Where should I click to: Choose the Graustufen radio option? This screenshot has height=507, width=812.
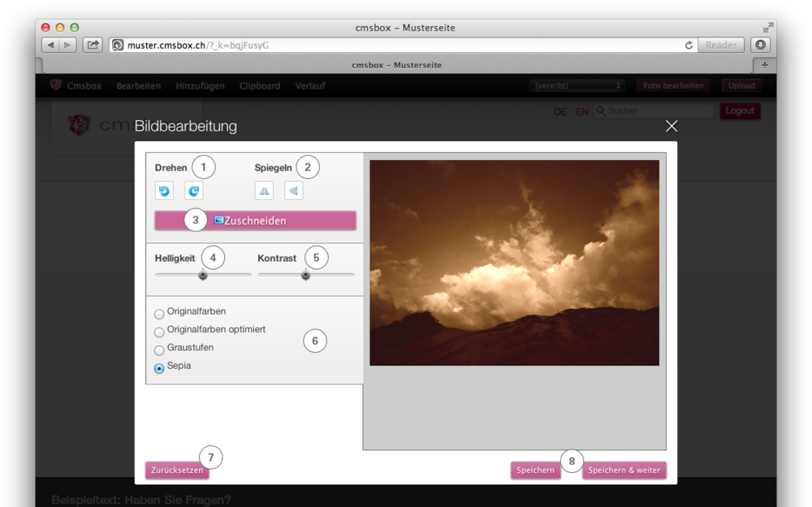159,350
